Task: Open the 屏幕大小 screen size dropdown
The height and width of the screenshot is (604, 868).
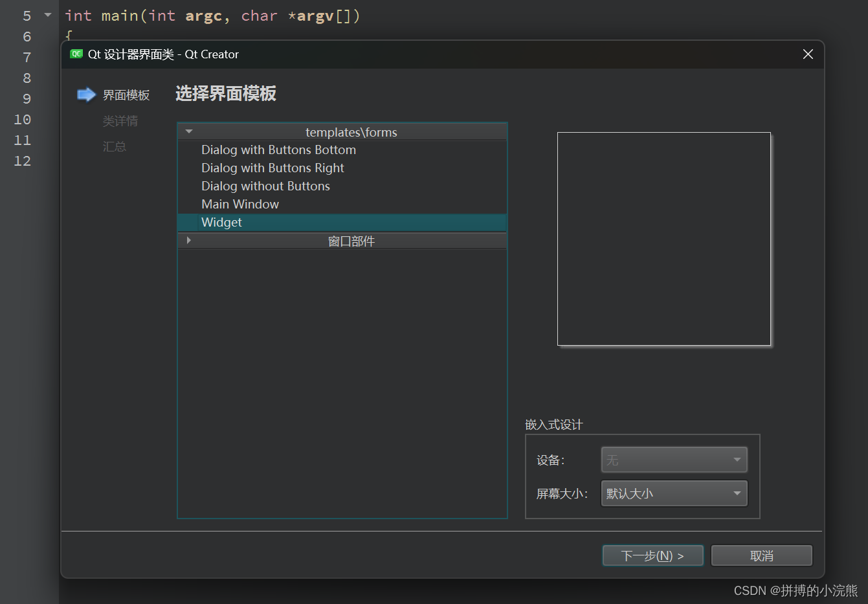Action: click(x=674, y=493)
